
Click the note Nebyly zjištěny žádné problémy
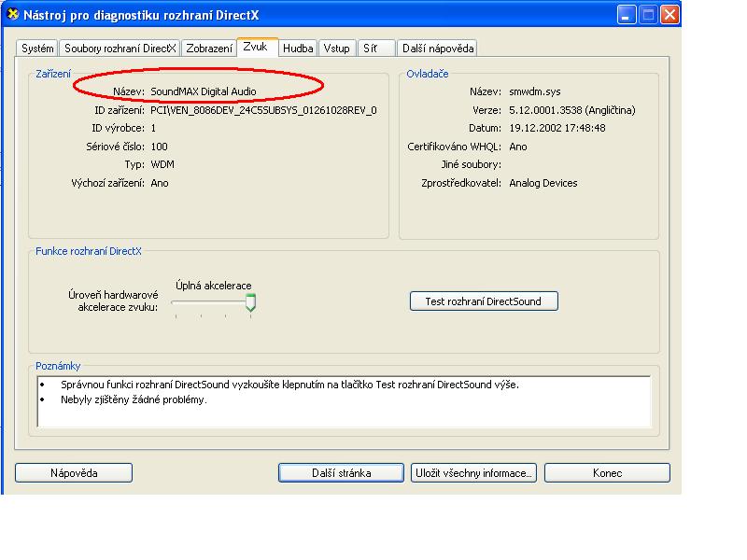[134, 399]
